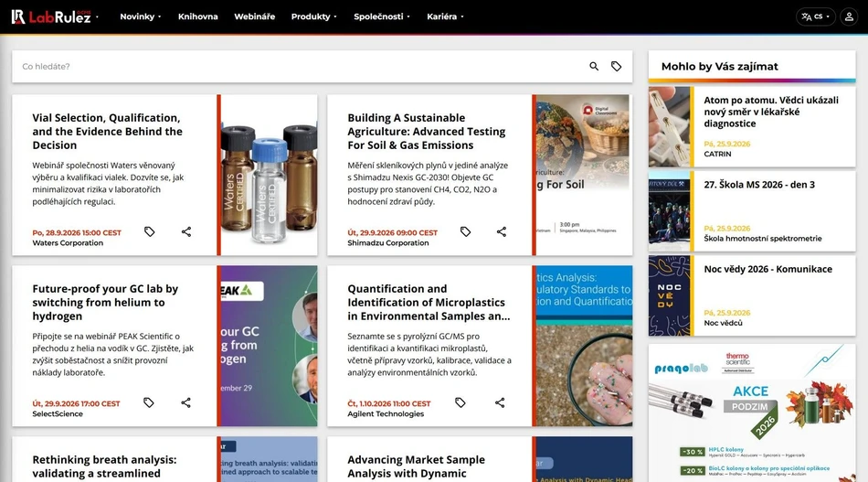Click 'Noc vědců' source label
Image resolution: width=868 pixels, height=482 pixels.
click(723, 323)
